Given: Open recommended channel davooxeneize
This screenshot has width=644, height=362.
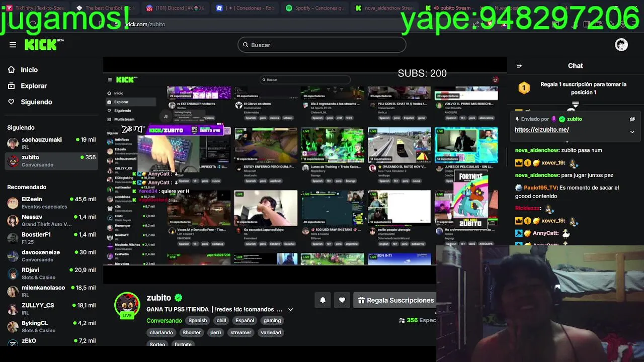Looking at the screenshot, I should [x=51, y=256].
